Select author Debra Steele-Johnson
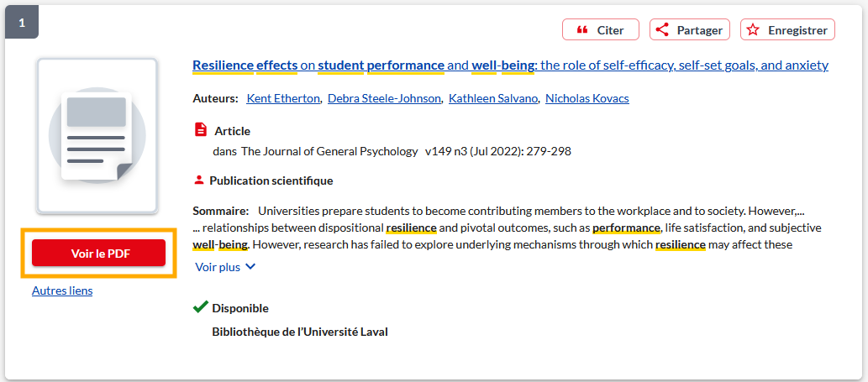This screenshot has height=382, width=868. point(384,98)
